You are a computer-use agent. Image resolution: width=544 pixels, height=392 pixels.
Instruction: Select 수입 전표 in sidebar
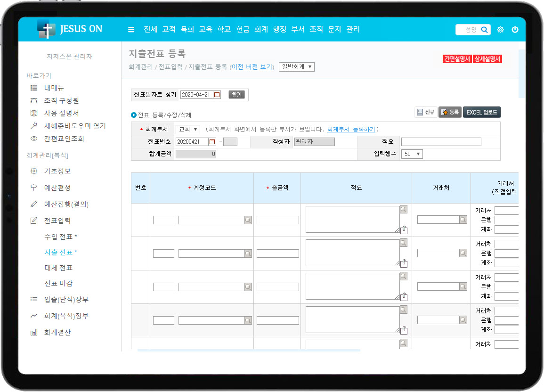click(60, 237)
